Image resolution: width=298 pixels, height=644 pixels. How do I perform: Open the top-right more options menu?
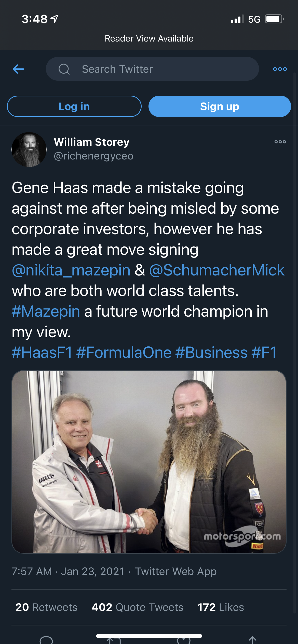coord(280,69)
